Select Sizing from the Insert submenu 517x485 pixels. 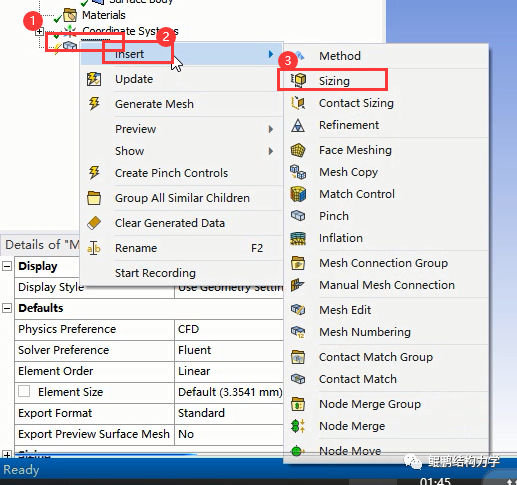386,81
